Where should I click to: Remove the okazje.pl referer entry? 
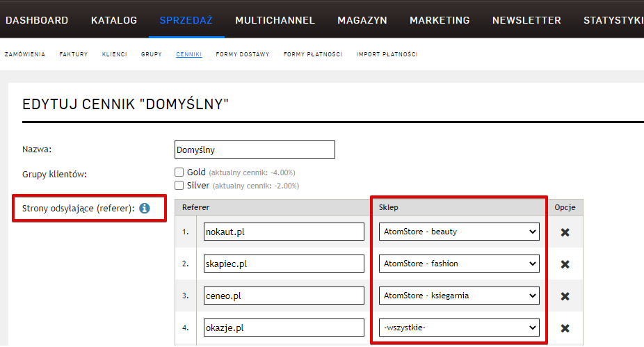pos(565,328)
